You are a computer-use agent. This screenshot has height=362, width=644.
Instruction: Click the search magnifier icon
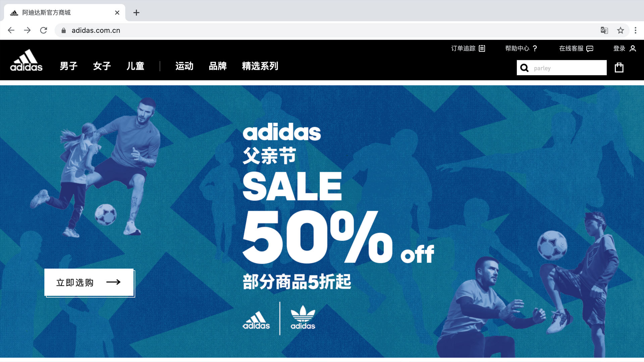click(524, 68)
